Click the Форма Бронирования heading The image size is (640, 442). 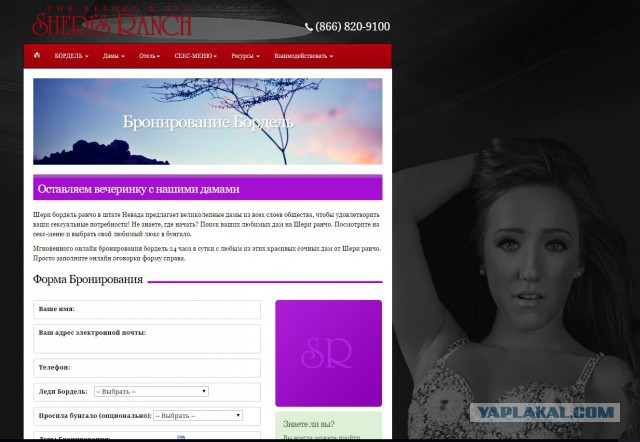point(88,280)
